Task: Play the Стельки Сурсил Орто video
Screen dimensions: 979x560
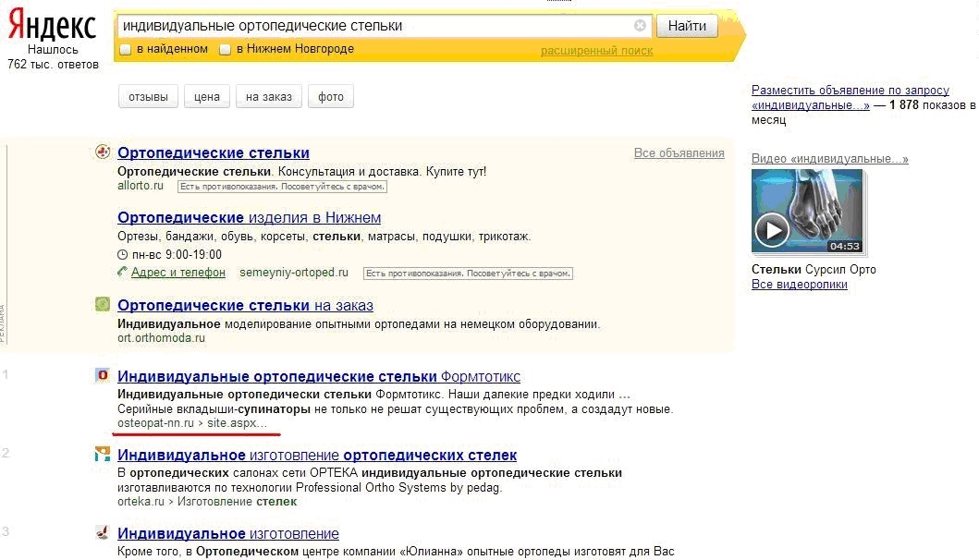Action: pyautogui.click(x=772, y=230)
